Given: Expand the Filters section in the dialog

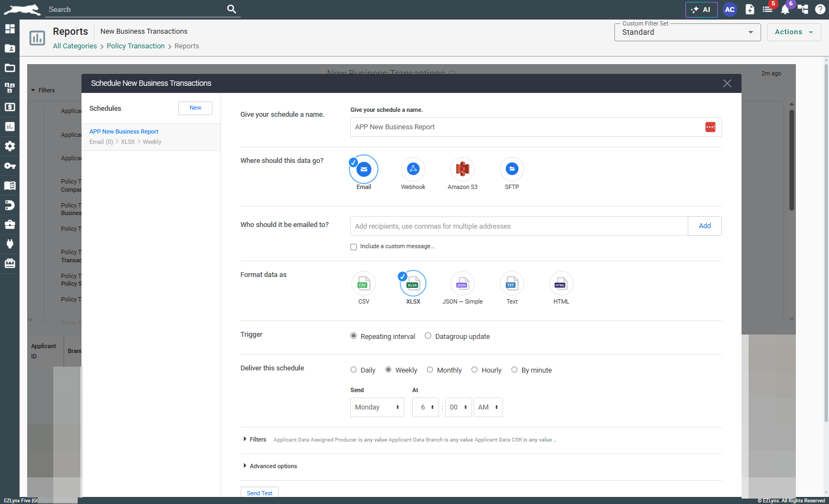Looking at the screenshot, I should click(x=255, y=439).
